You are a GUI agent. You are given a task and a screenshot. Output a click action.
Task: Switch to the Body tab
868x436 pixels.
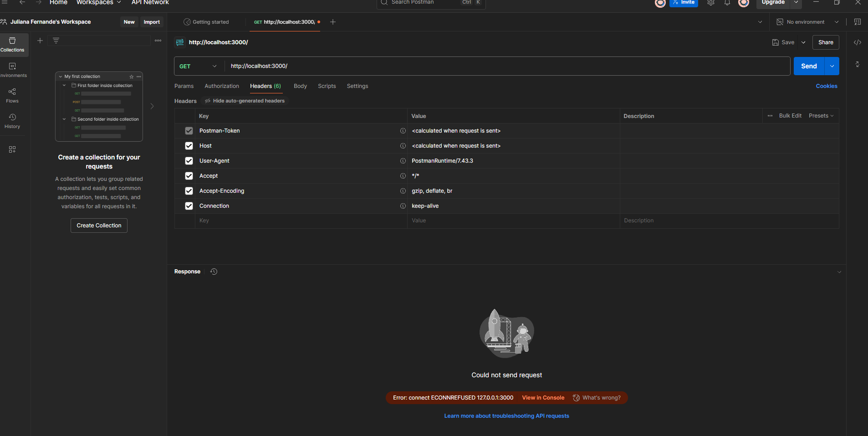click(x=301, y=86)
